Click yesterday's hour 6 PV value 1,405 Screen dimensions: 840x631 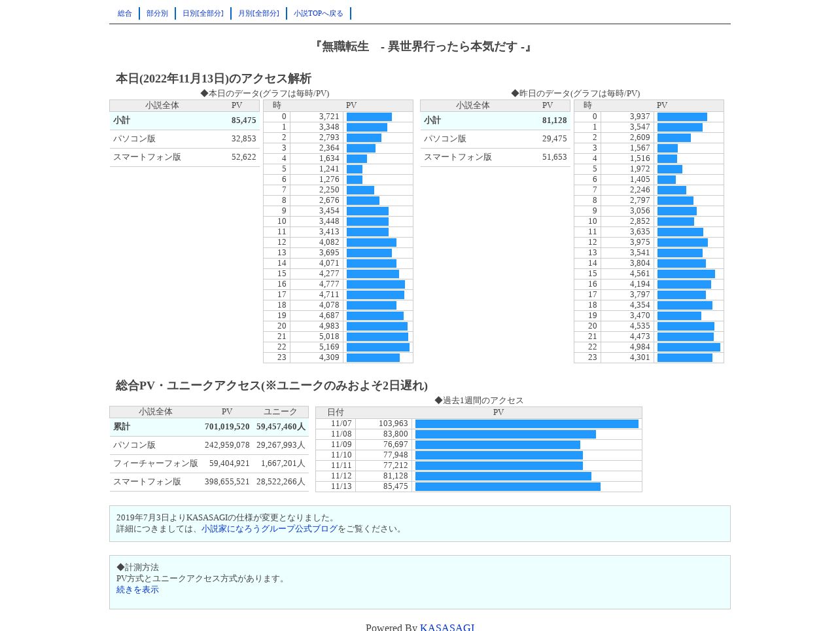click(640, 180)
